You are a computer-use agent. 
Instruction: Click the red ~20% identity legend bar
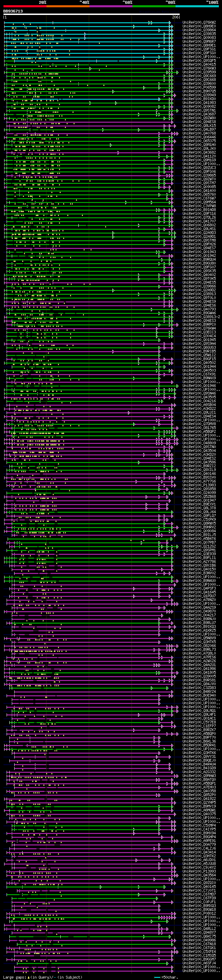[25, 6]
